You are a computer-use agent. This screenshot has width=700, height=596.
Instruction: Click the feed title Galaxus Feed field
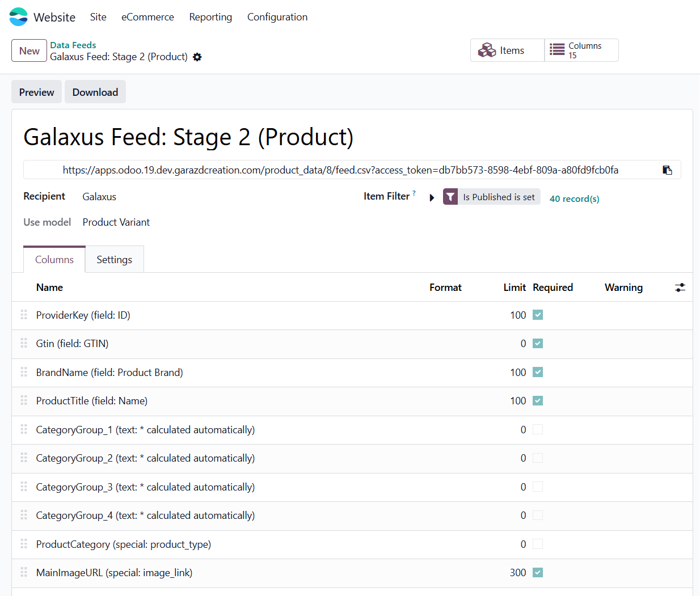188,137
